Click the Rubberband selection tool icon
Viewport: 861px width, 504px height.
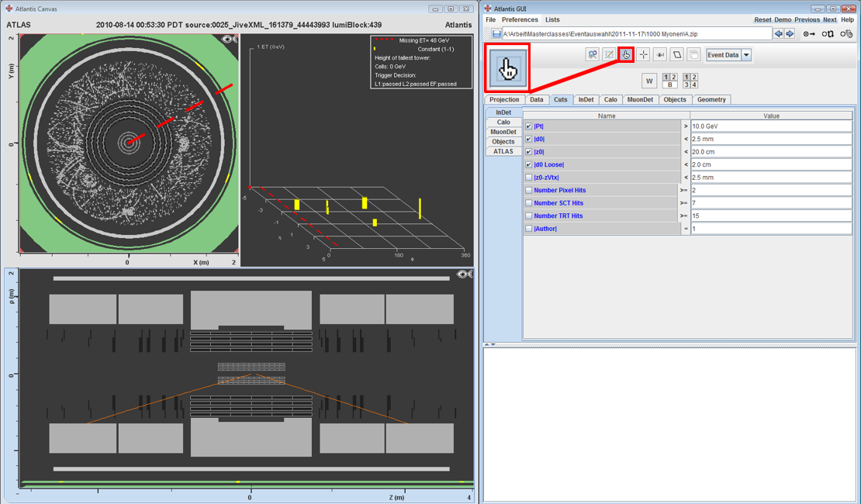pos(609,55)
